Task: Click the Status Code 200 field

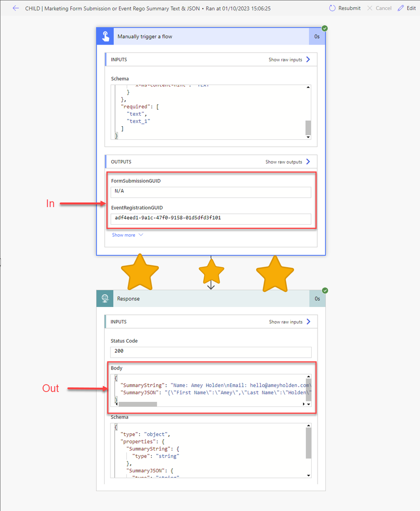Action: pyautogui.click(x=211, y=352)
